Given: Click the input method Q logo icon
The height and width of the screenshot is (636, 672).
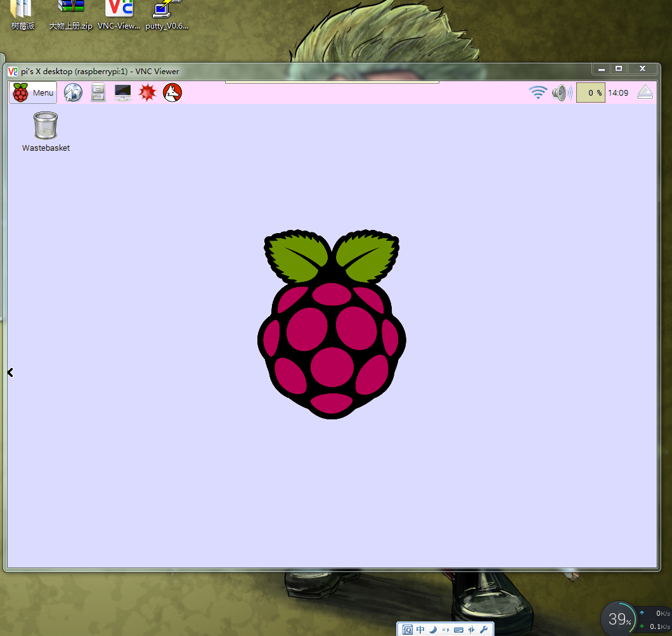Looking at the screenshot, I should click(408, 630).
